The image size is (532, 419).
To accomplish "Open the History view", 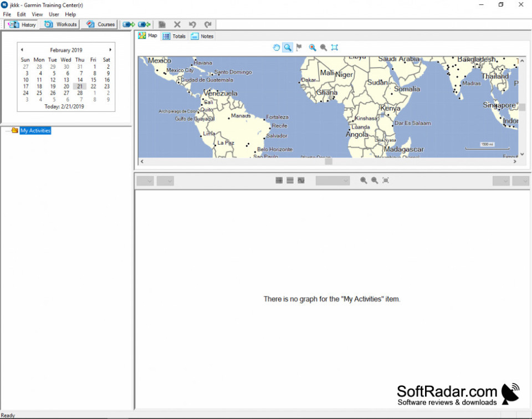I will tap(22, 24).
